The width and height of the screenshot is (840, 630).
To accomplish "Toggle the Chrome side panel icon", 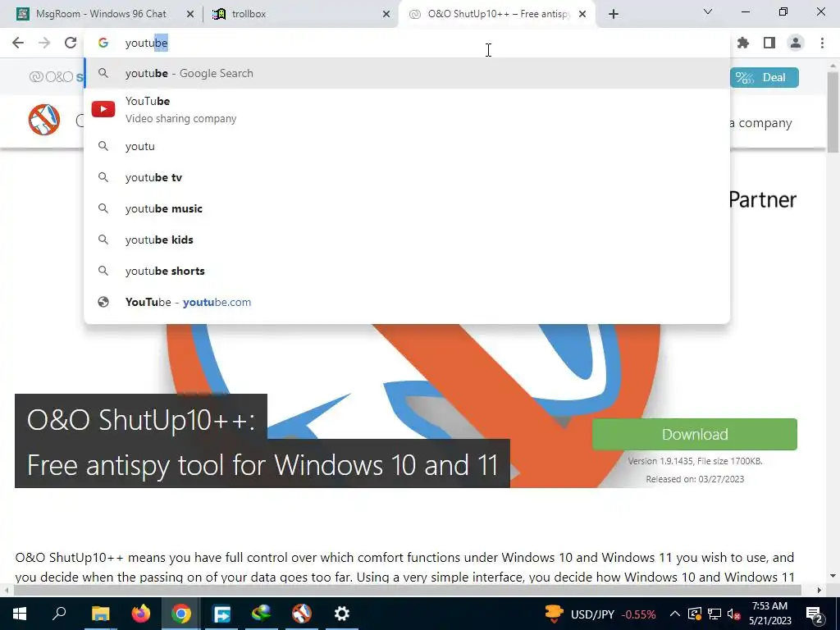I will (x=769, y=43).
